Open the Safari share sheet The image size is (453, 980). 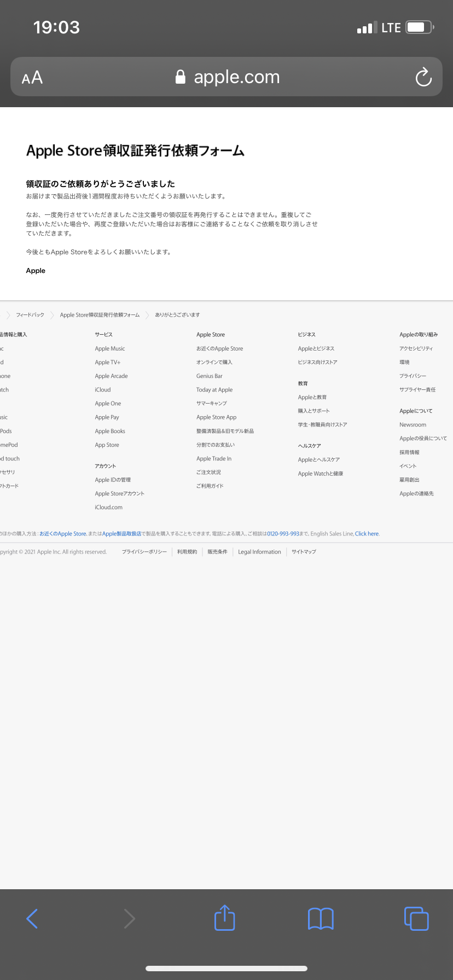point(224,917)
